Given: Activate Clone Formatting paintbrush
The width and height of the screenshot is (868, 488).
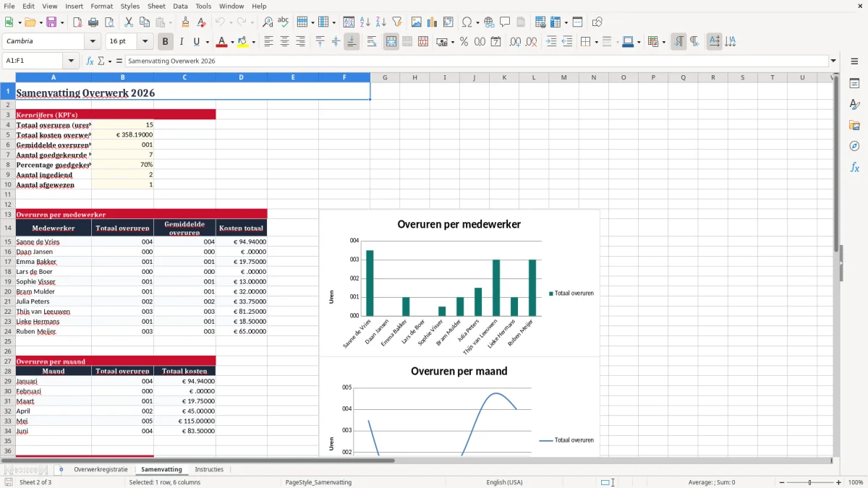Looking at the screenshot, I should [x=185, y=22].
